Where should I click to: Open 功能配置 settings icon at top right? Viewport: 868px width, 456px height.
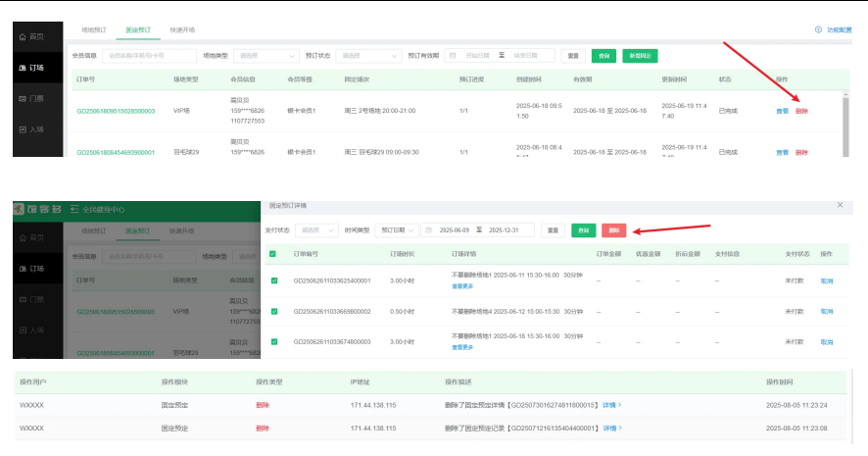pyautogui.click(x=818, y=30)
